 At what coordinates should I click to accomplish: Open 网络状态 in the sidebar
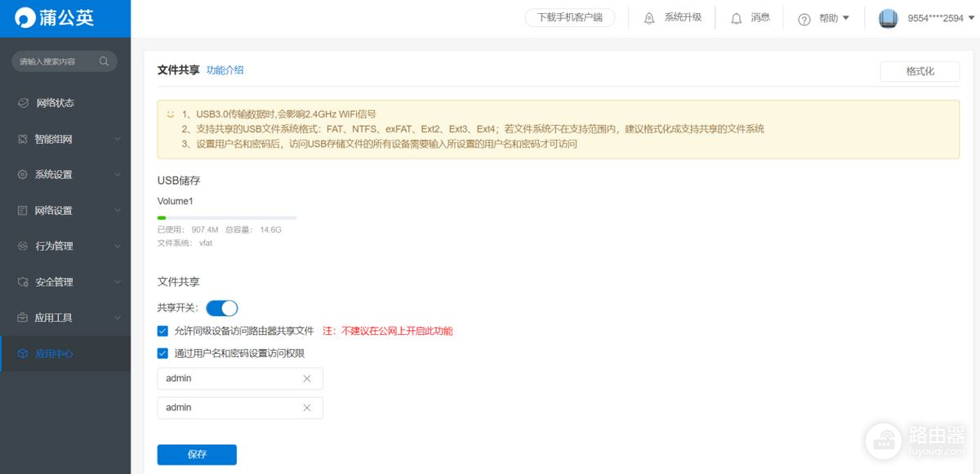point(55,103)
